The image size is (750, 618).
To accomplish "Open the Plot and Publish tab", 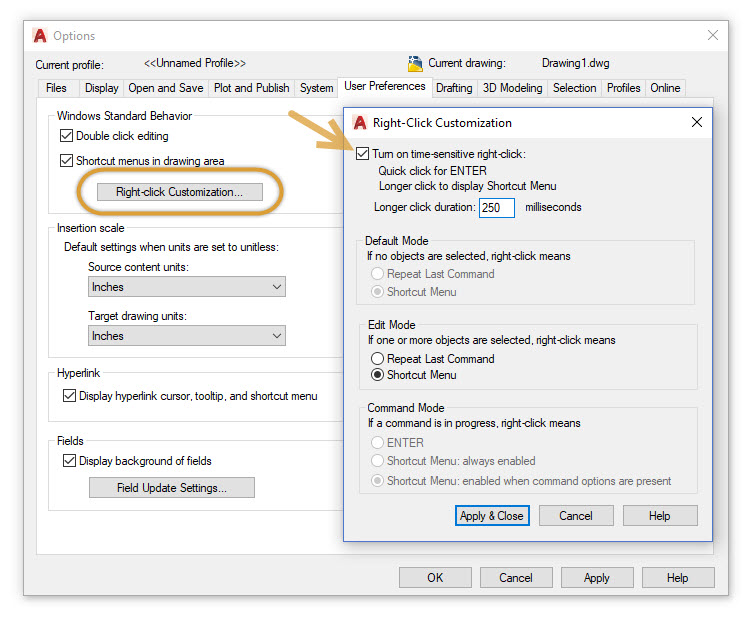I will pos(252,88).
